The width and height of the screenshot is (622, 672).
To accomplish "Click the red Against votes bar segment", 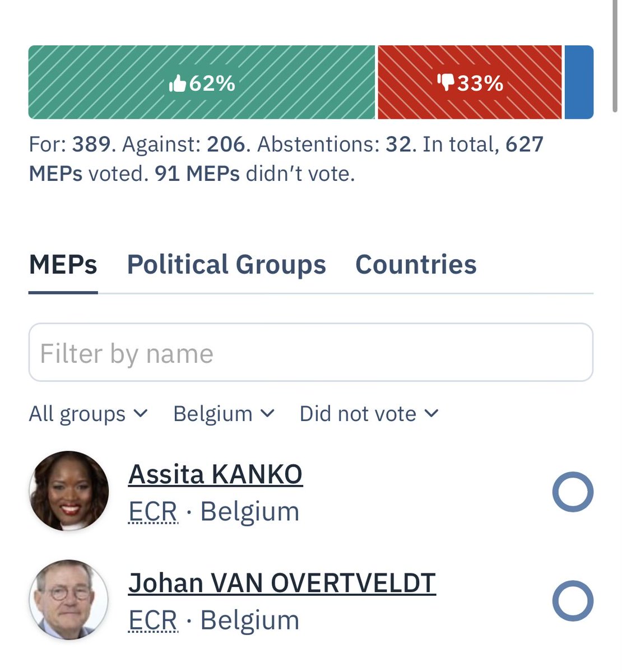I will coord(470,82).
